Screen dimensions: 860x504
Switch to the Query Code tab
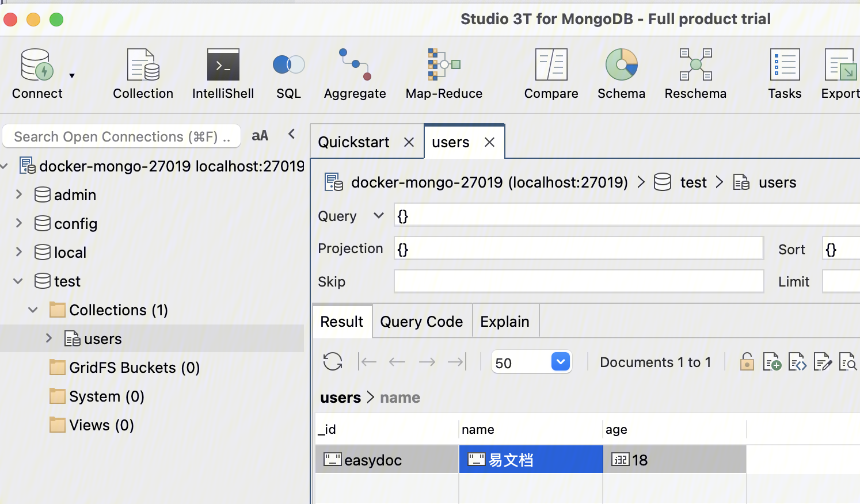point(421,322)
